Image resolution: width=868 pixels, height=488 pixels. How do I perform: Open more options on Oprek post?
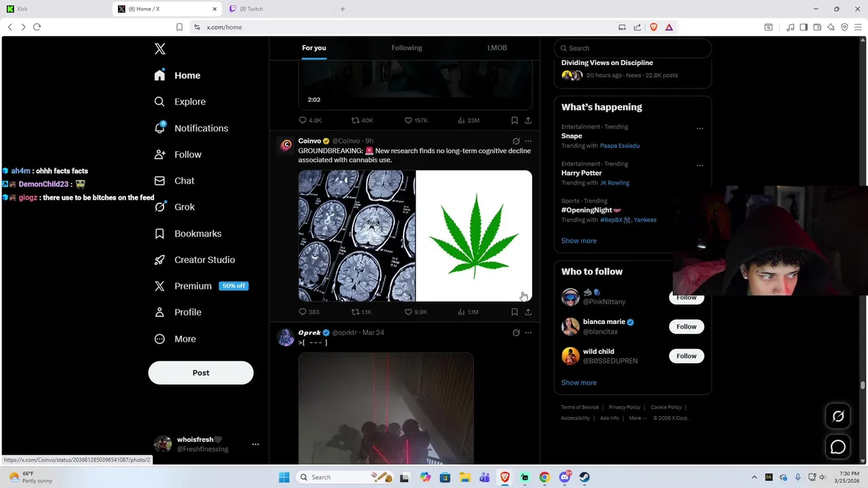click(528, 333)
